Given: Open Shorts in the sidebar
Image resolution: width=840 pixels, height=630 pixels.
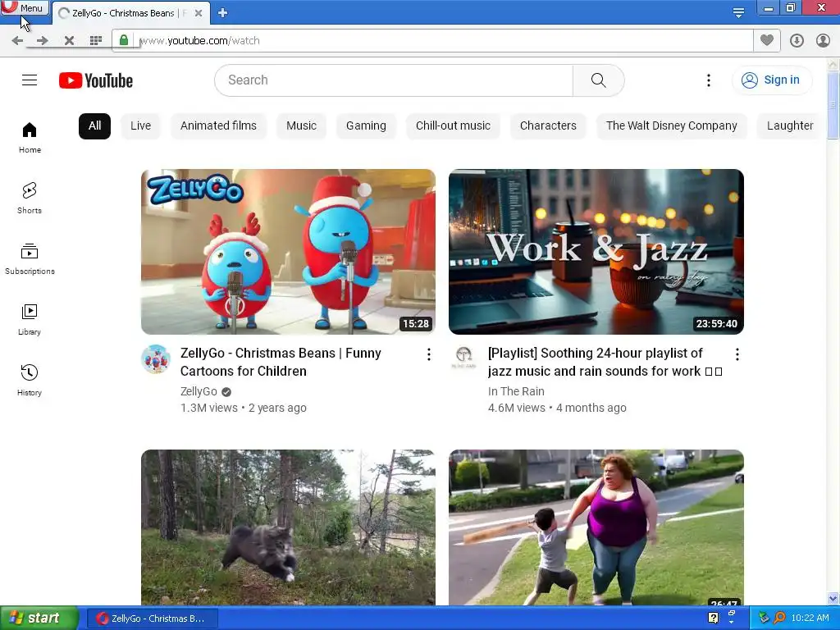Looking at the screenshot, I should pos(30,199).
